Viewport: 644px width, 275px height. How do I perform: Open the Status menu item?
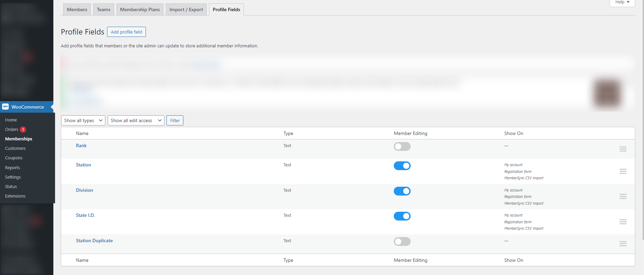[11, 187]
